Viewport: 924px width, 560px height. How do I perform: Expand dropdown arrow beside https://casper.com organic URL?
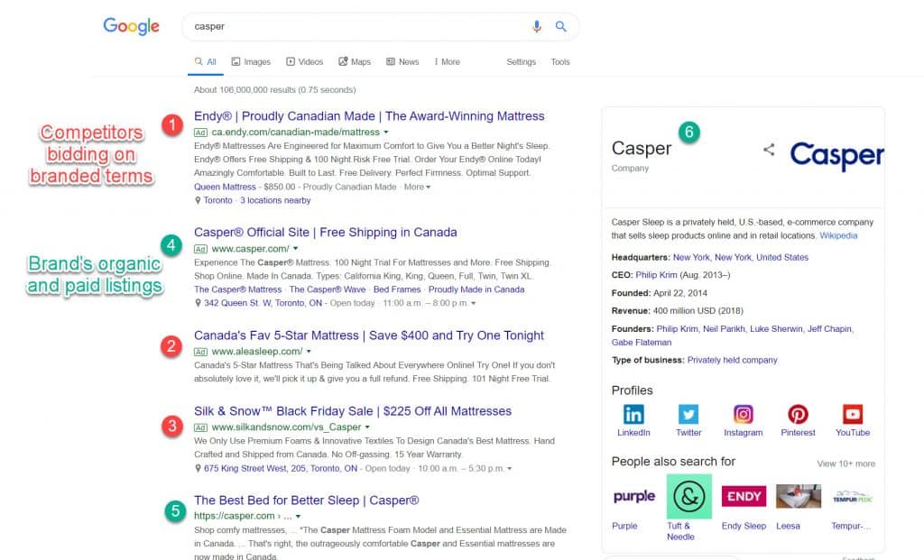coord(298,517)
